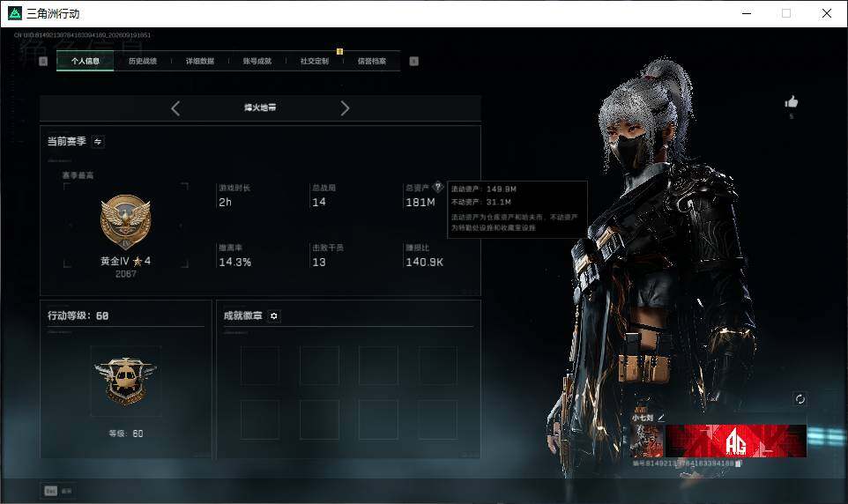
Task: Select the first empty achievement badge slot
Action: click(260, 366)
